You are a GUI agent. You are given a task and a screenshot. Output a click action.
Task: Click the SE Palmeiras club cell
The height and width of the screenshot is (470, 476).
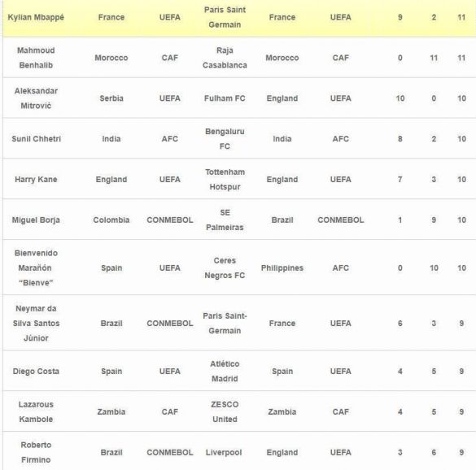(x=225, y=220)
